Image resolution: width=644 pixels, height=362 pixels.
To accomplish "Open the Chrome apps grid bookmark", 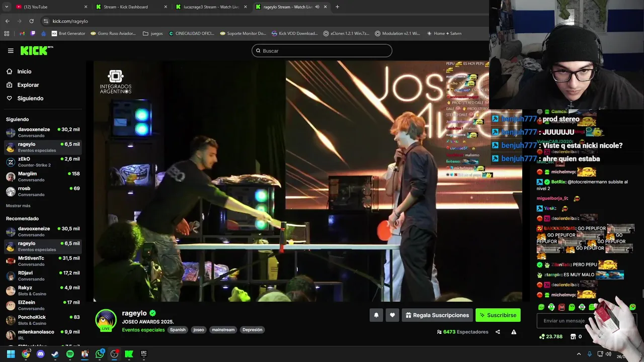I will [7, 34].
